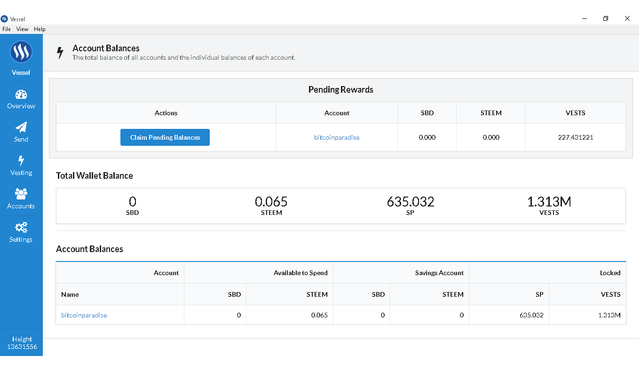Open Settings gears icon in sidebar
The height and width of the screenshot is (369, 640).
click(x=21, y=227)
